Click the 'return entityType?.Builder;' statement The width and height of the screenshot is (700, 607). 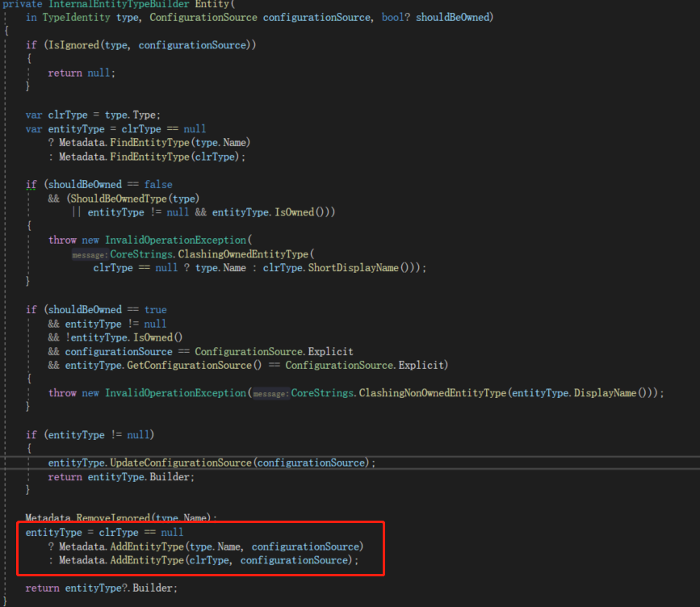102,588
